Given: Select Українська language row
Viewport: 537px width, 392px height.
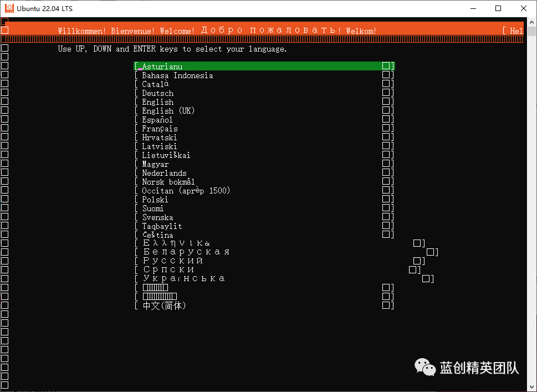Looking at the screenshot, I should (284, 278).
